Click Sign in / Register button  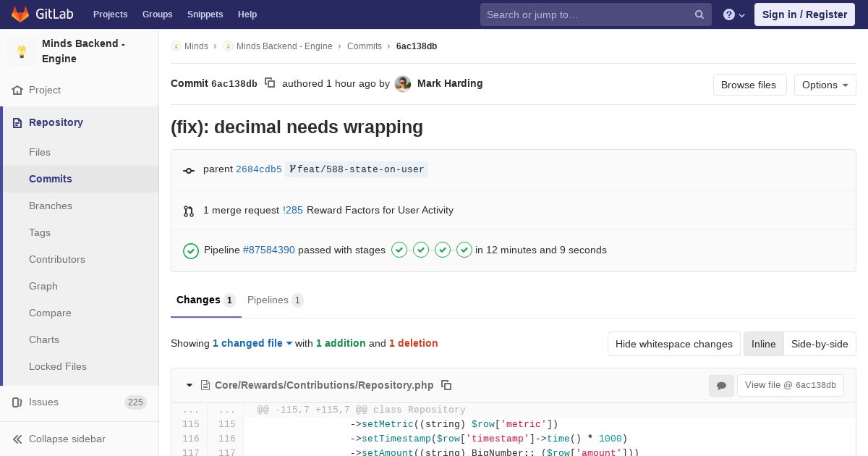[804, 14]
